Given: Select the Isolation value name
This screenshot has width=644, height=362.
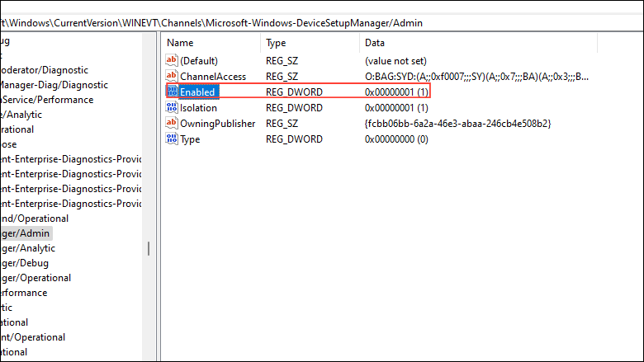Looking at the screenshot, I should pos(198,108).
